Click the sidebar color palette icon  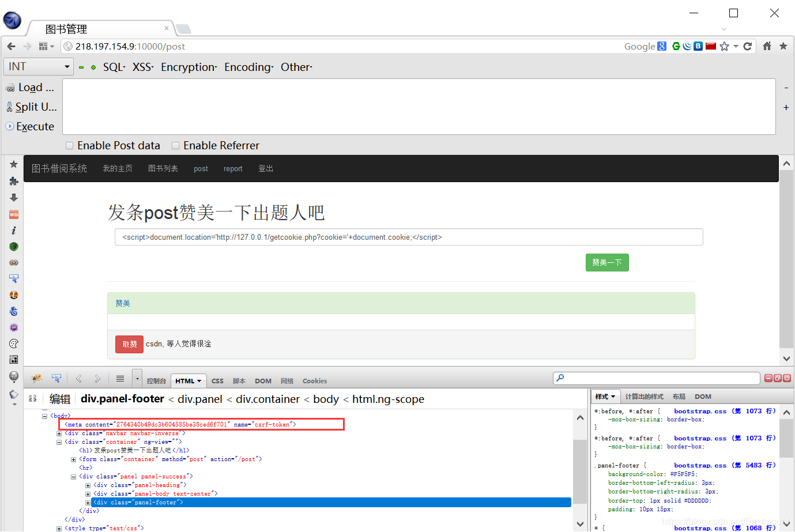click(x=14, y=344)
